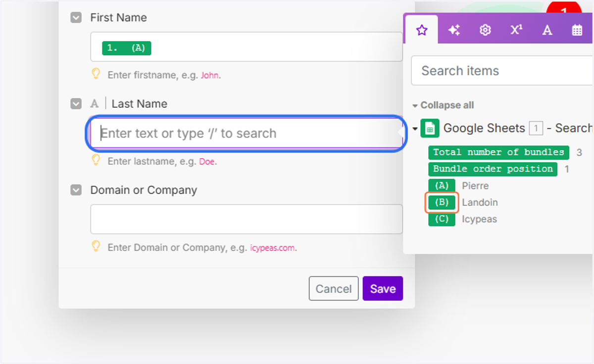Click the icypeas.com example text

coord(273,248)
